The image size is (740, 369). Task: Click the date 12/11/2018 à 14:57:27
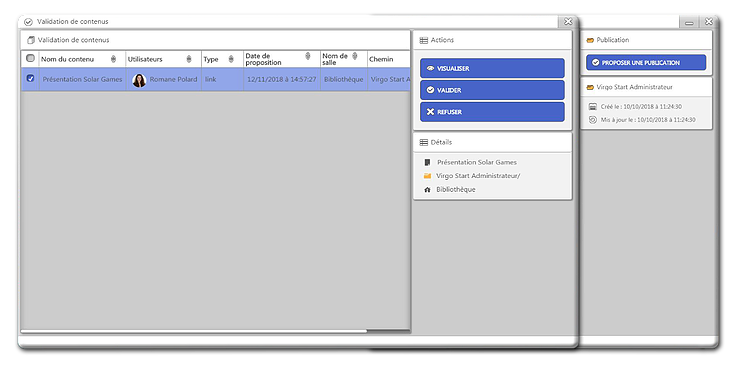(x=282, y=79)
